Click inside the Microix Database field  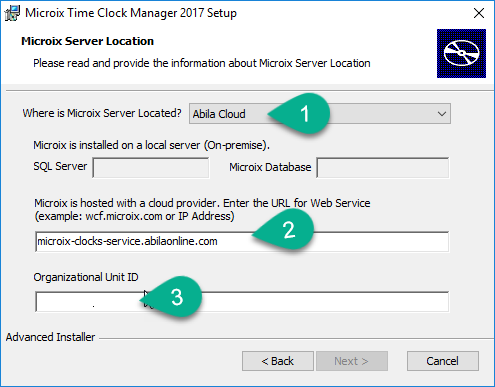(x=383, y=168)
